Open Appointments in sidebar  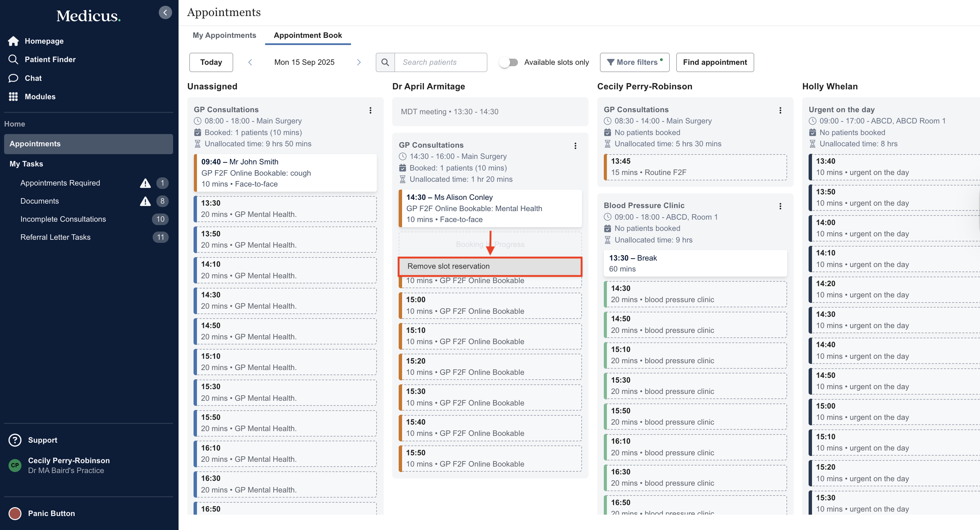pyautogui.click(x=88, y=144)
